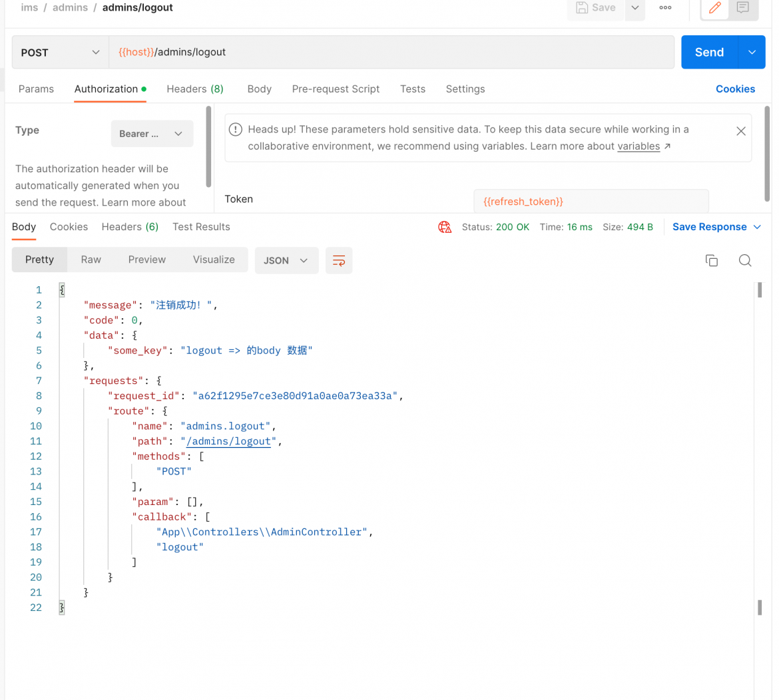Click the request_id value string
This screenshot has height=700, width=779.
point(295,396)
